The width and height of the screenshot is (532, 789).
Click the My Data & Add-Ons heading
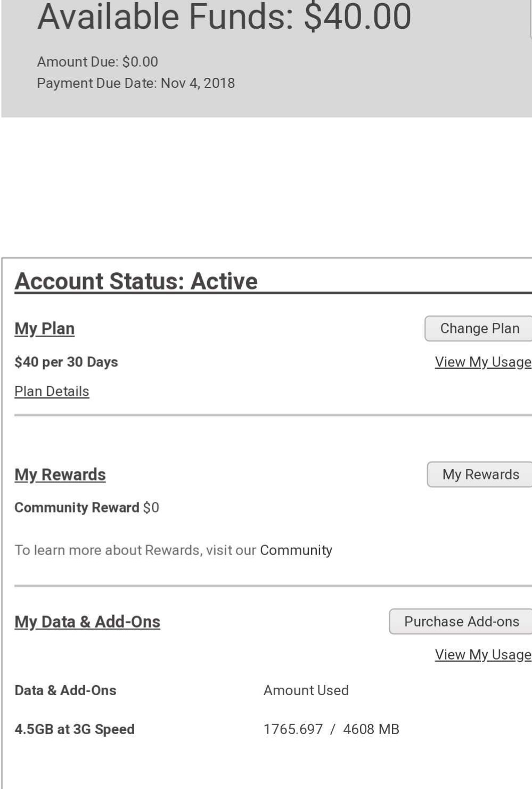point(87,622)
